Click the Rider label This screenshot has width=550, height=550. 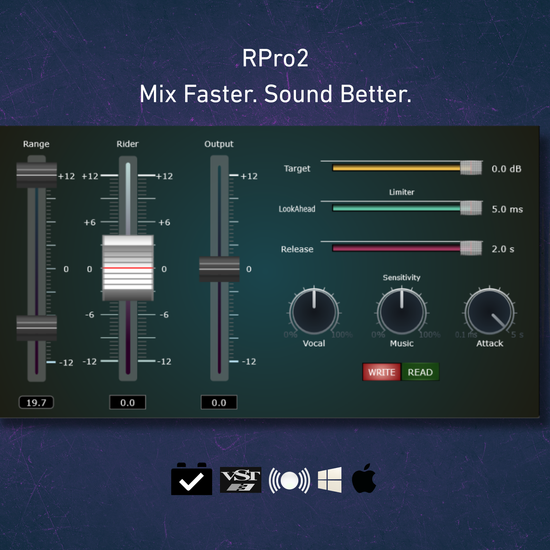coord(128,144)
